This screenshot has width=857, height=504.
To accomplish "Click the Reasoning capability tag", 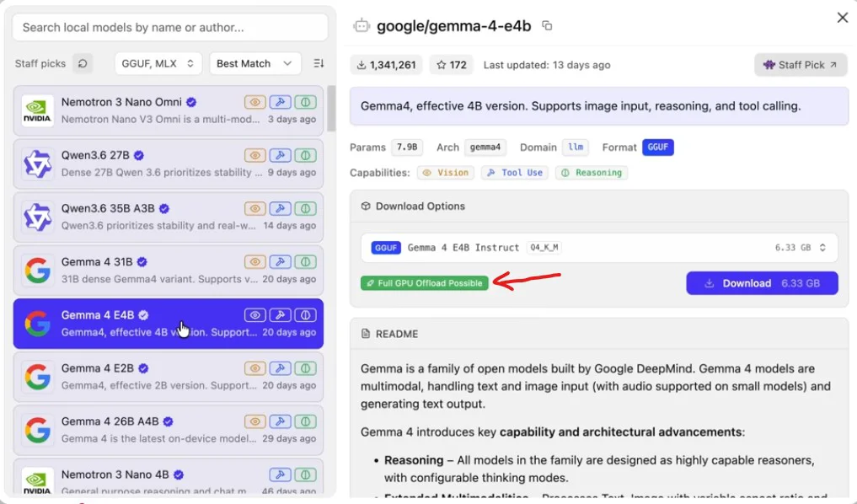I will click(592, 173).
